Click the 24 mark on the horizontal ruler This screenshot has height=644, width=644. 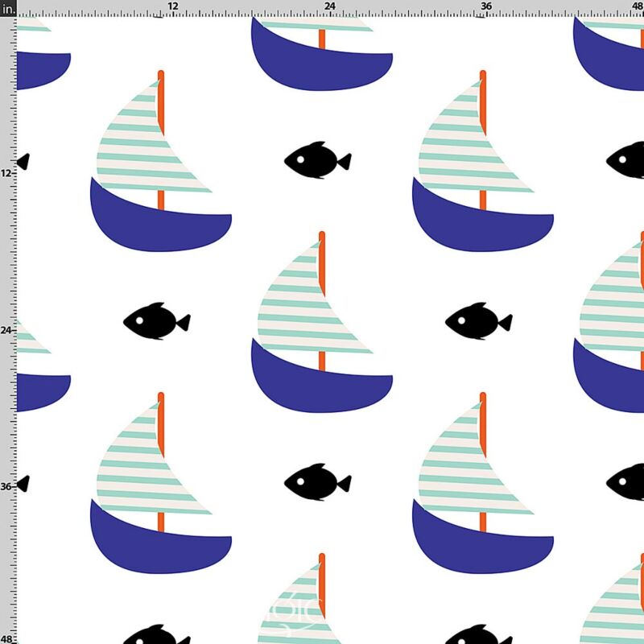pos(329,6)
